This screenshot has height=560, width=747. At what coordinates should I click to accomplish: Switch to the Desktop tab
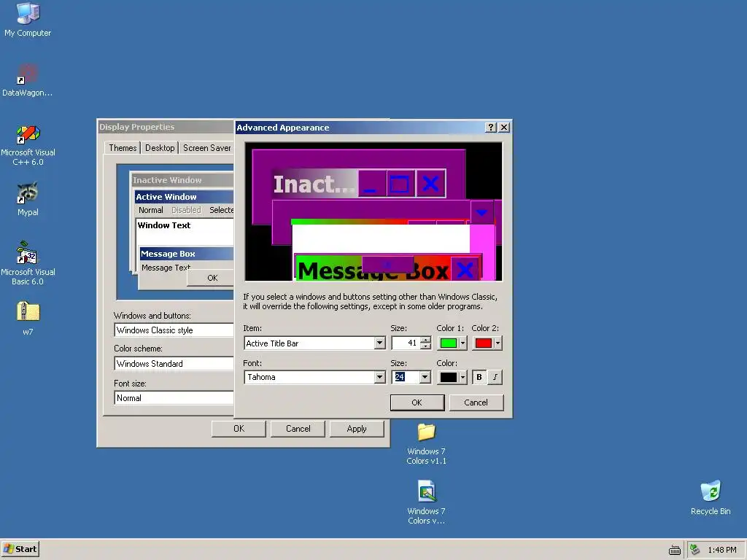(160, 147)
